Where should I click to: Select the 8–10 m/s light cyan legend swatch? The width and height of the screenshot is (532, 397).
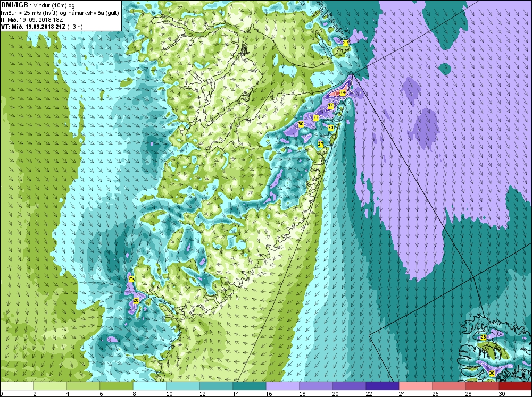149,386
